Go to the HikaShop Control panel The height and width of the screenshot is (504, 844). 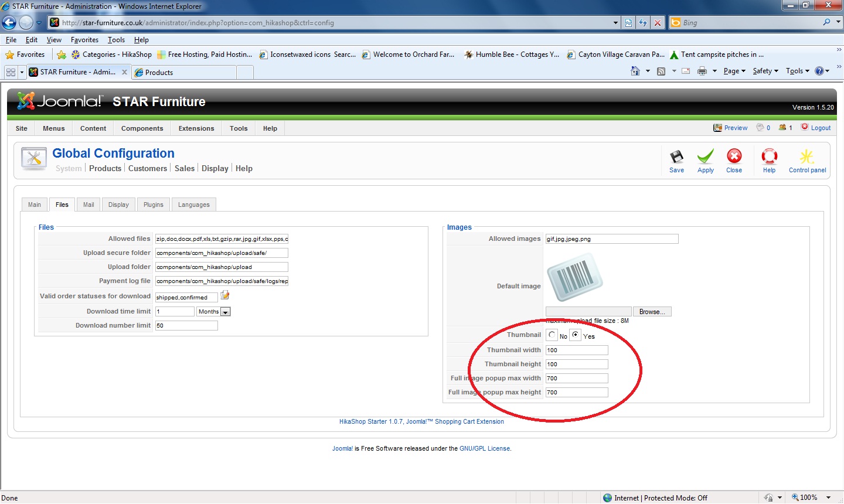click(807, 161)
